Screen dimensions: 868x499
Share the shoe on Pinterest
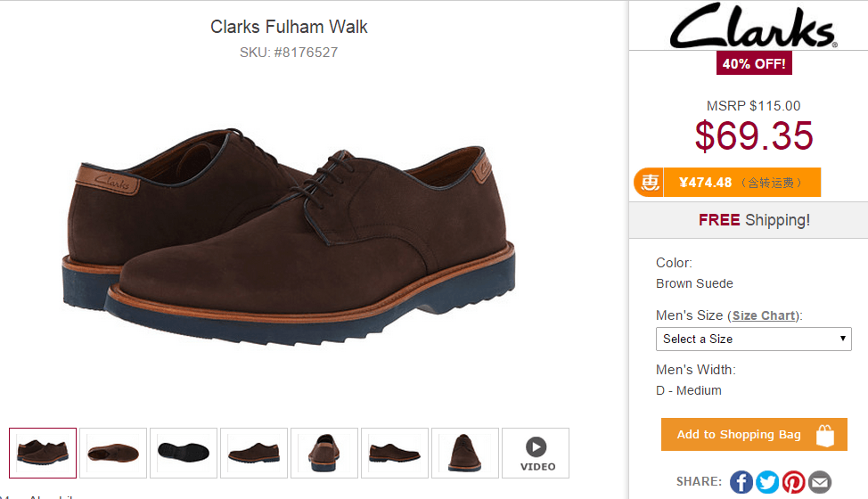coord(793,482)
